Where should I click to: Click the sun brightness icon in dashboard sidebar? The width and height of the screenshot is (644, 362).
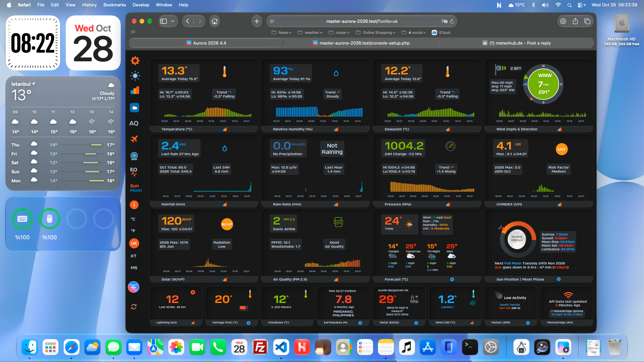(x=135, y=76)
